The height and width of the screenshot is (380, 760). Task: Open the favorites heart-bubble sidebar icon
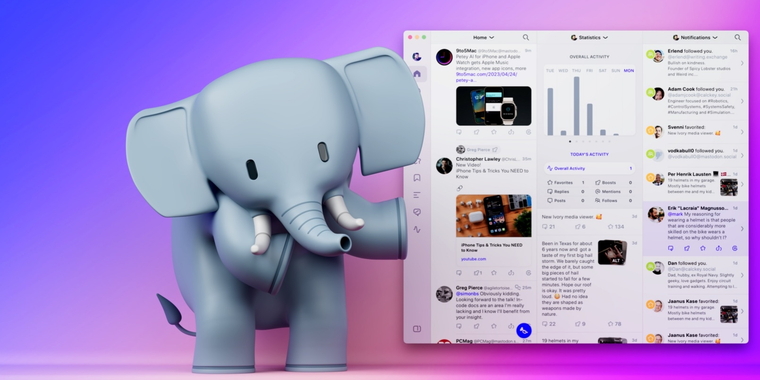tap(417, 212)
